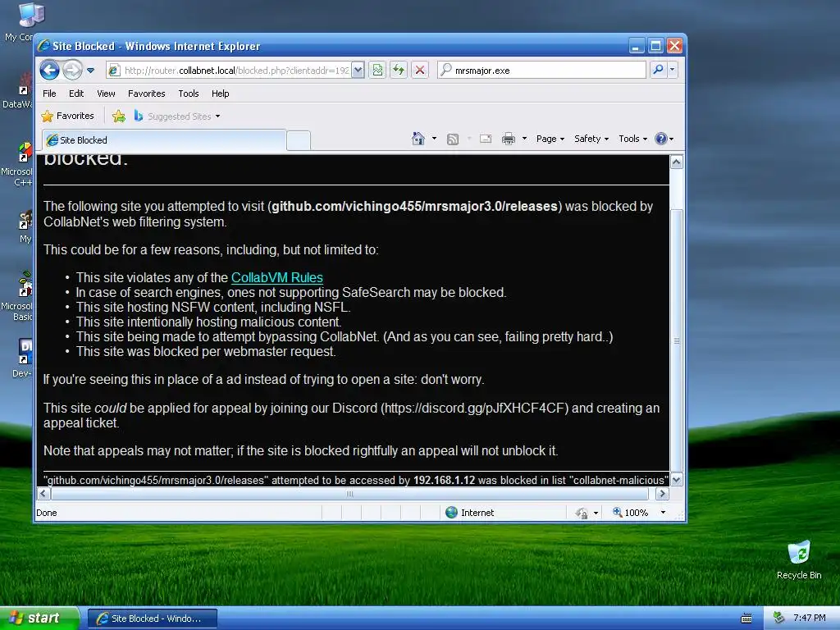Viewport: 840px width, 630px height.
Task: Toggle Compatibility View broken-page icon
Action: (377, 71)
